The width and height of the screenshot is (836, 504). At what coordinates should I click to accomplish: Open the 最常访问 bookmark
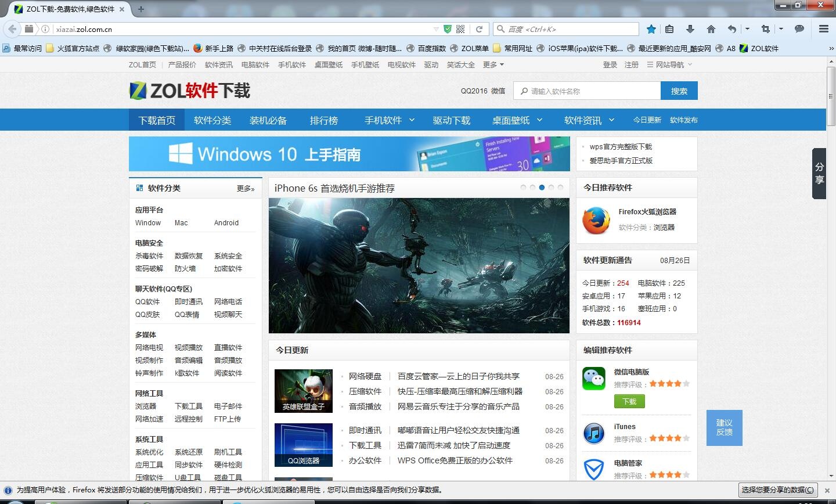[22, 48]
